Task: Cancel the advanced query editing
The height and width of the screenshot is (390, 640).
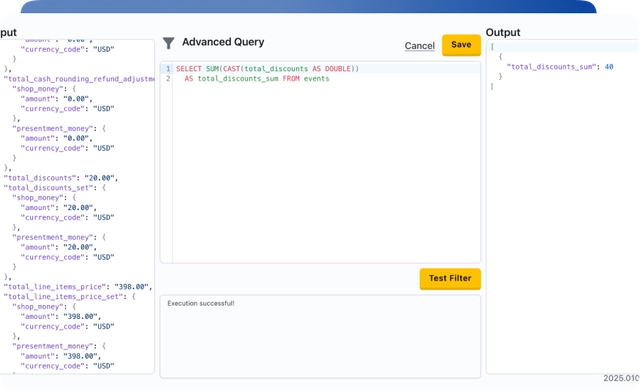Action: pos(420,46)
